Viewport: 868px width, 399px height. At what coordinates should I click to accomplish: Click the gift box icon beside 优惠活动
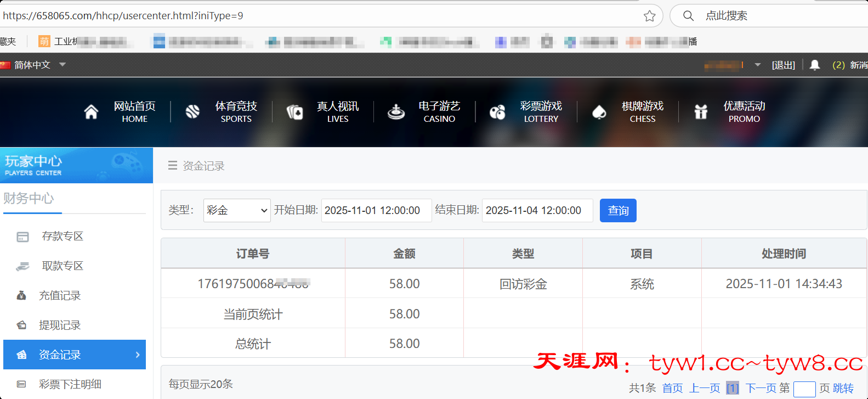click(x=701, y=112)
